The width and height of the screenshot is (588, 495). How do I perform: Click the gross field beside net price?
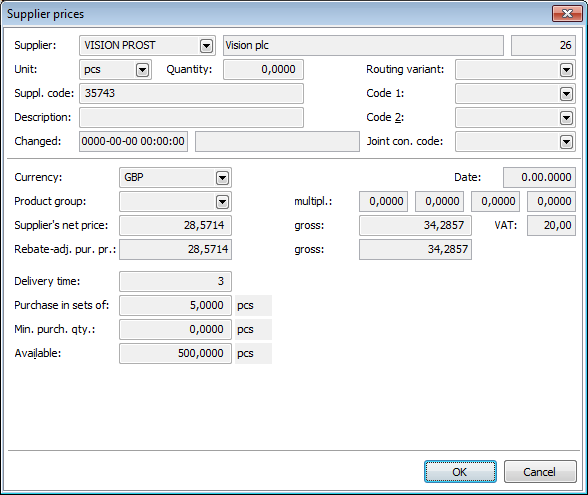[416, 225]
